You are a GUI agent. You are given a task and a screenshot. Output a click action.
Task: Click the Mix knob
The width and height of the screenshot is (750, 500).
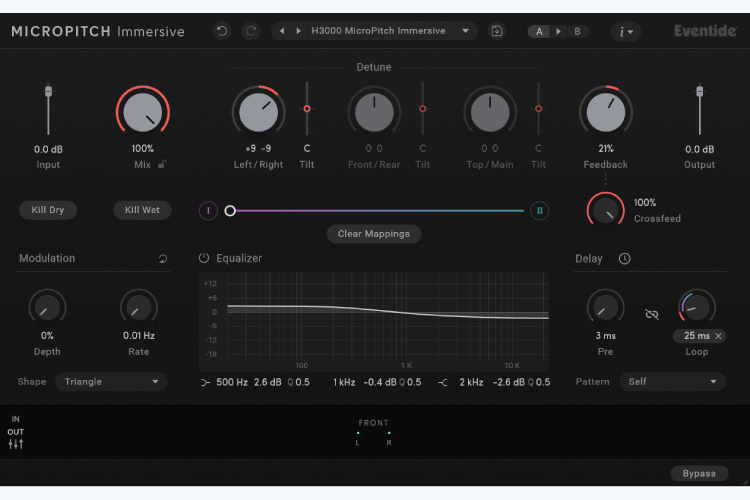click(143, 112)
